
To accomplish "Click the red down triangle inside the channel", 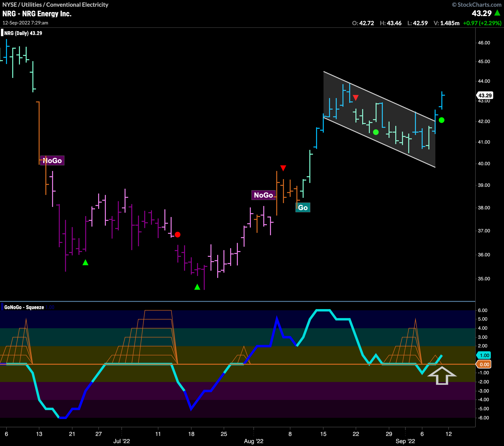I will pyautogui.click(x=356, y=98).
